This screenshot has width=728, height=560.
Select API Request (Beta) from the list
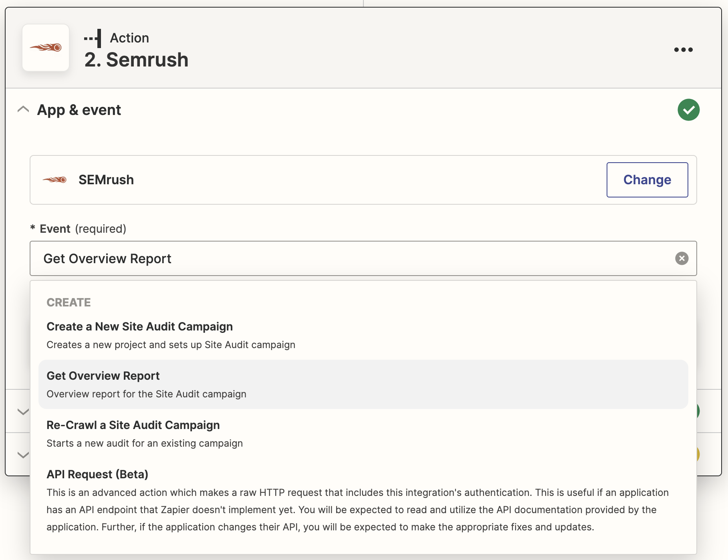click(97, 474)
